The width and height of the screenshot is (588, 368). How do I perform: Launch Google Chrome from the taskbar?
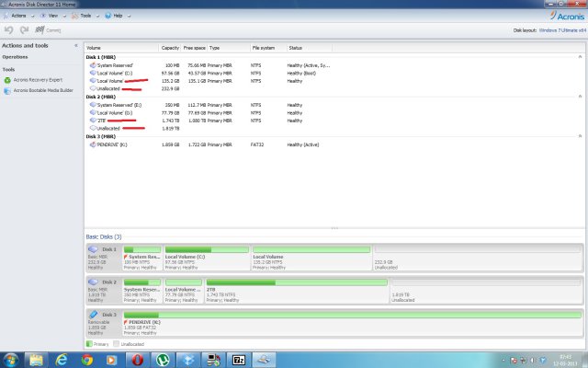86,360
